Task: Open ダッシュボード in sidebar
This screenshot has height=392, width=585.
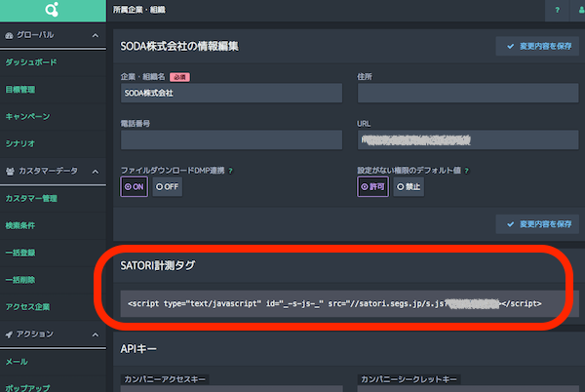Action: 31,62
